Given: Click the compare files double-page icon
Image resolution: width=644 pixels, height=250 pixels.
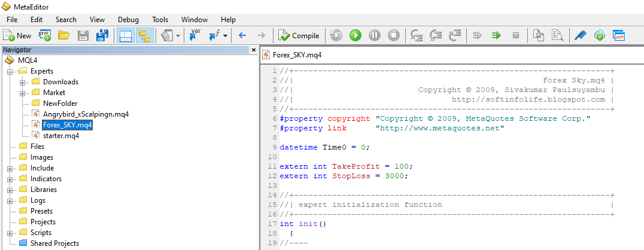Looking at the screenshot, I should (x=539, y=36).
